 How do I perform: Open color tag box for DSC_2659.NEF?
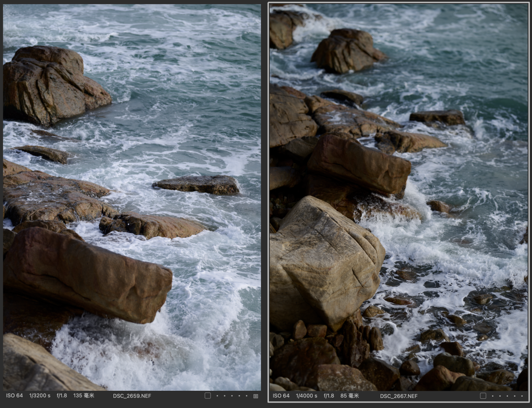(x=208, y=396)
